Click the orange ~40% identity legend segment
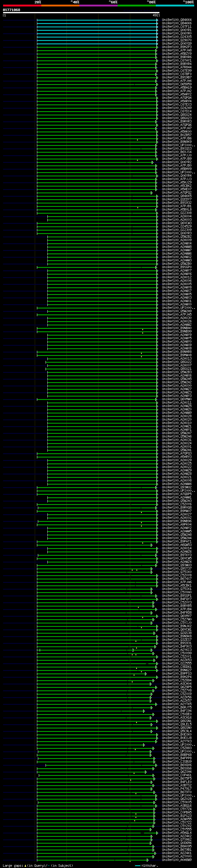 [60, 6]
